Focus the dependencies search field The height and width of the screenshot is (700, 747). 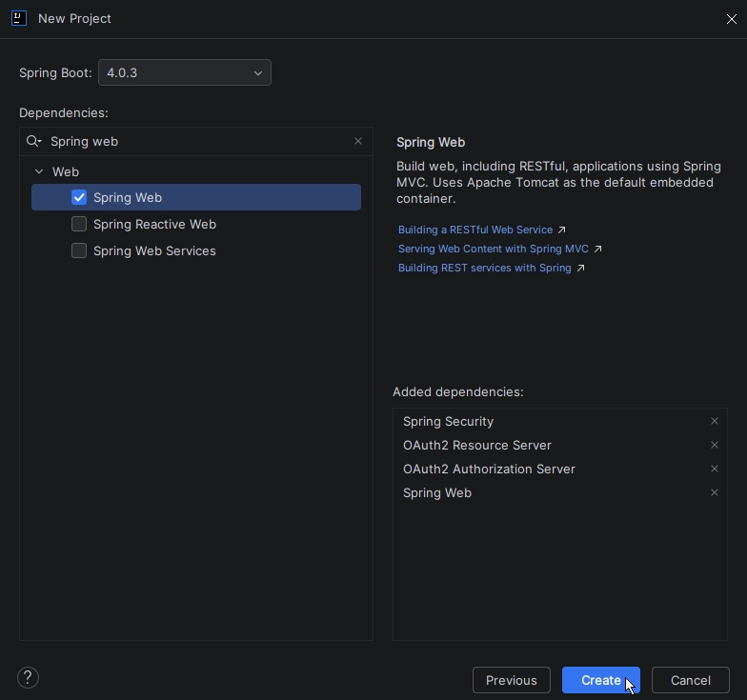tap(196, 141)
